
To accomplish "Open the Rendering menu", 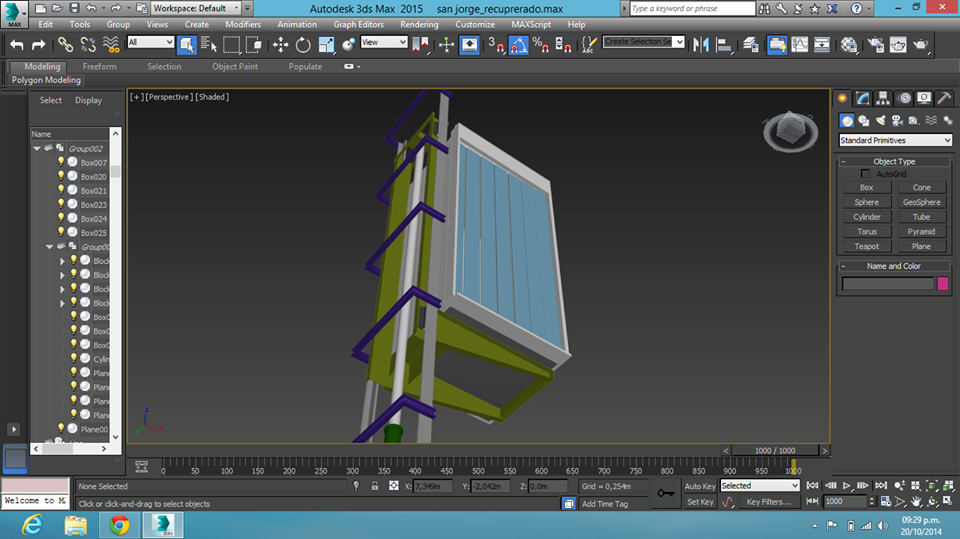I will [419, 24].
